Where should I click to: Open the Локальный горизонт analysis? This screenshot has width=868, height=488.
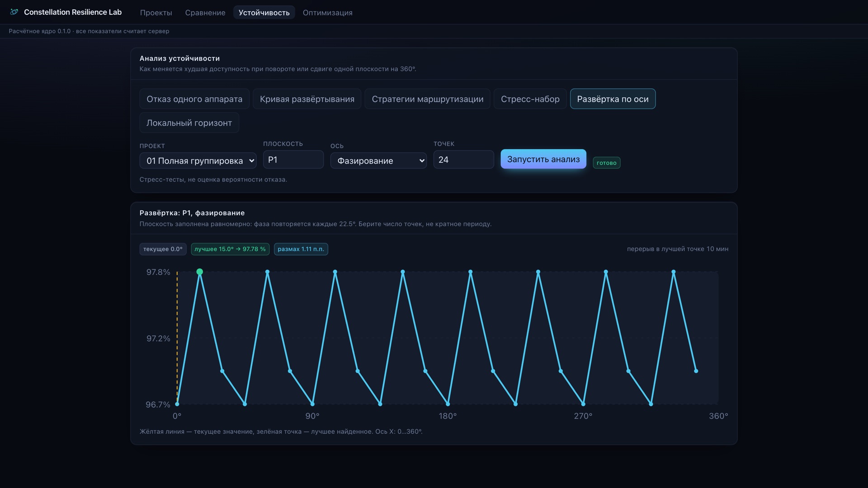189,123
